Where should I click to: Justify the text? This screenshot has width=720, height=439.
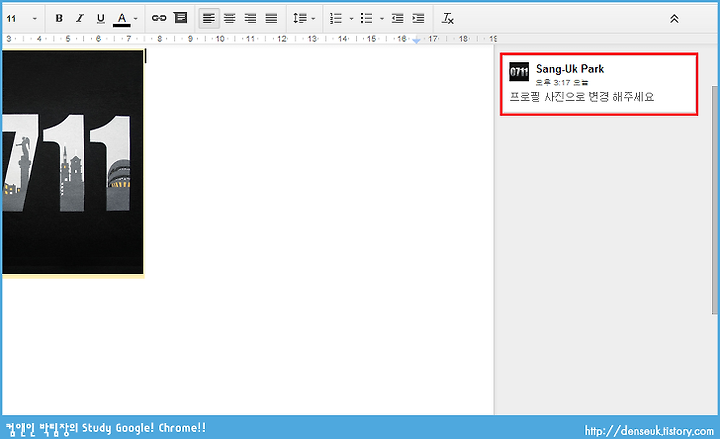[271, 18]
